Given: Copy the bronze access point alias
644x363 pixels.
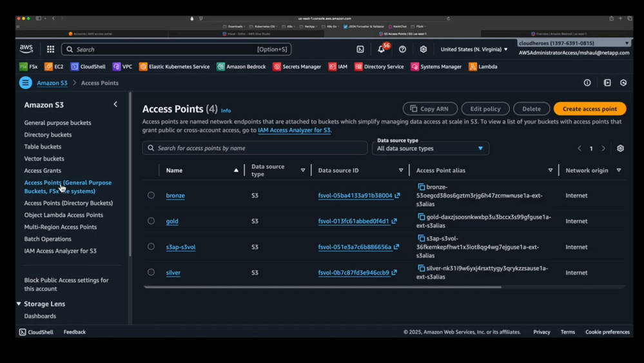Looking at the screenshot, I should [421, 187].
